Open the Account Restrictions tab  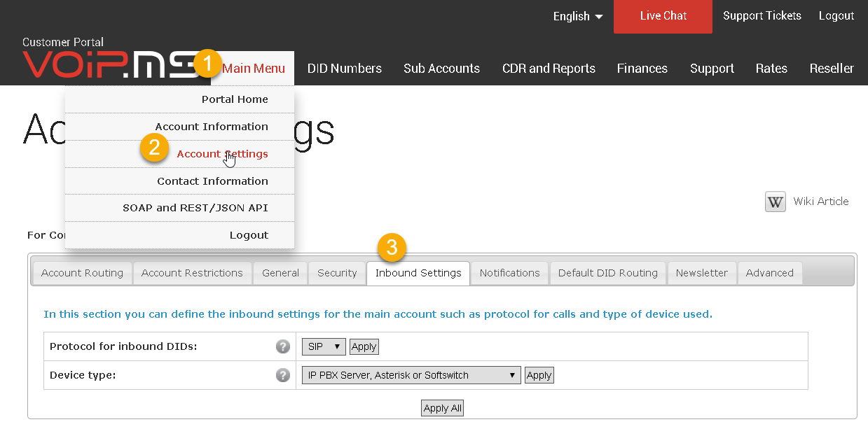pos(192,273)
